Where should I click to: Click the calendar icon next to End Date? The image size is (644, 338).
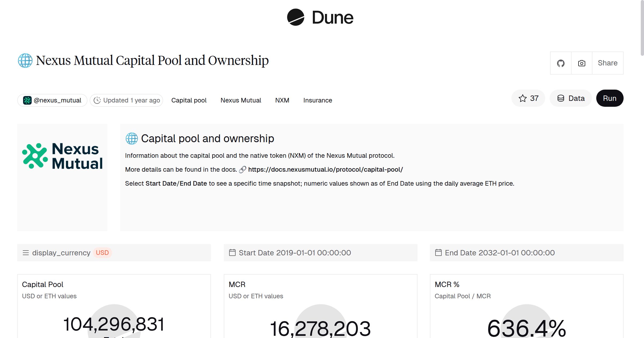pyautogui.click(x=438, y=252)
